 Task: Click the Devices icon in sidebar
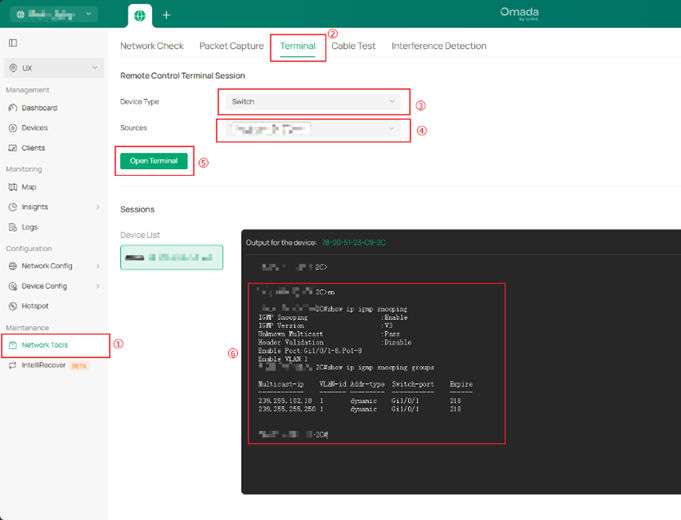click(13, 128)
